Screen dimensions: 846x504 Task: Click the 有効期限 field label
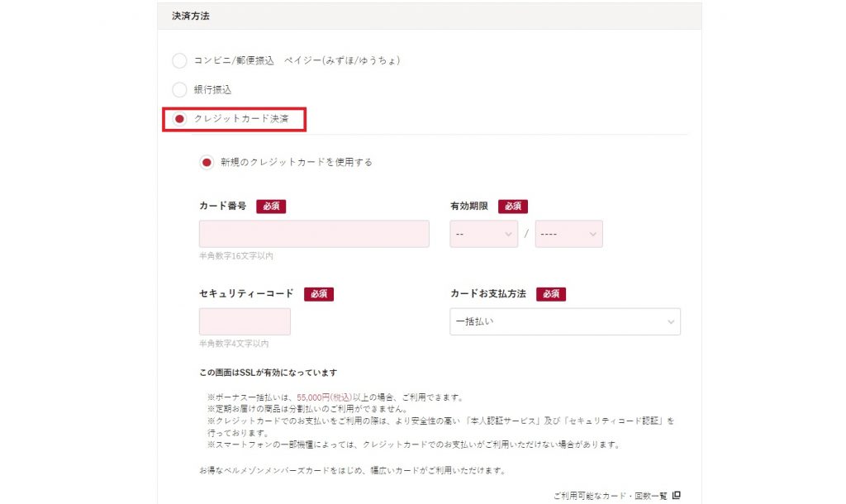click(469, 207)
